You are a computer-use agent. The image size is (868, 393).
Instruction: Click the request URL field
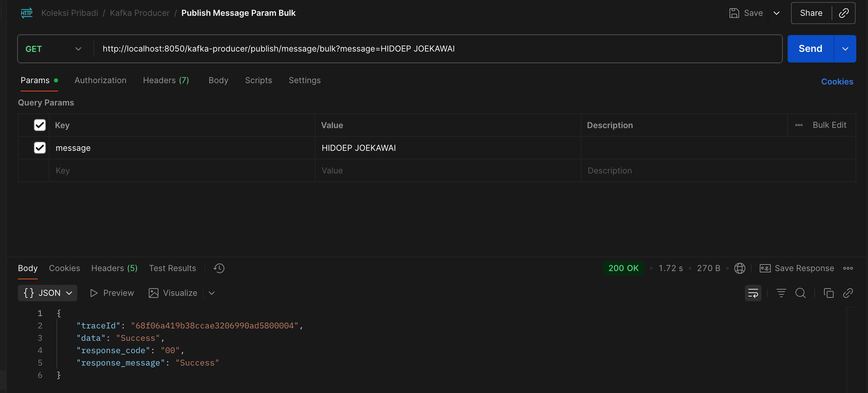click(x=437, y=49)
